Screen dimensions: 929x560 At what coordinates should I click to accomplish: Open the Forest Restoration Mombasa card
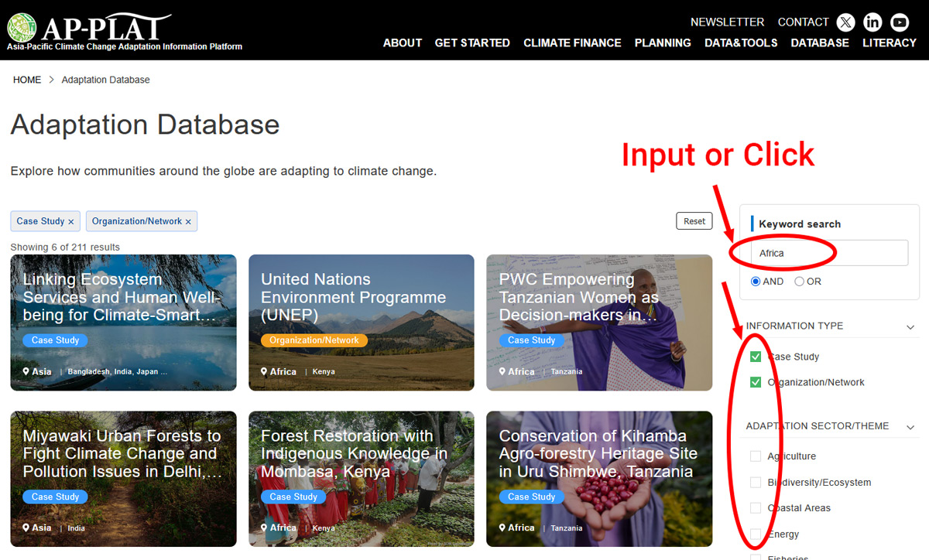pyautogui.click(x=362, y=479)
